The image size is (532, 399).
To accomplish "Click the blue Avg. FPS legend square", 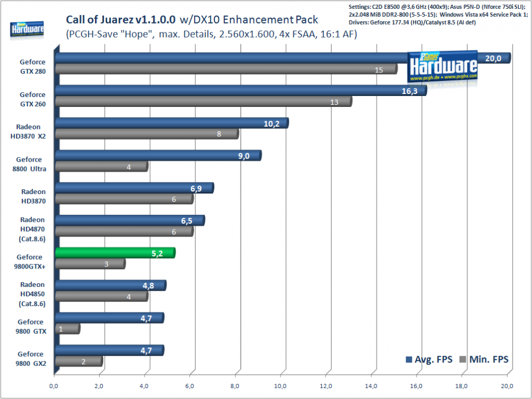I will pos(408,360).
